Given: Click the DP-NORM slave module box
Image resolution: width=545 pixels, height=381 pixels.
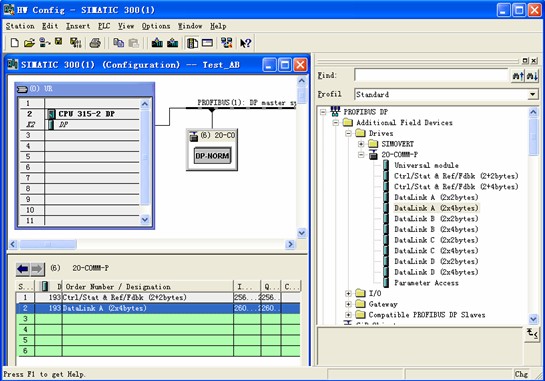Looking at the screenshot, I should tap(212, 156).
